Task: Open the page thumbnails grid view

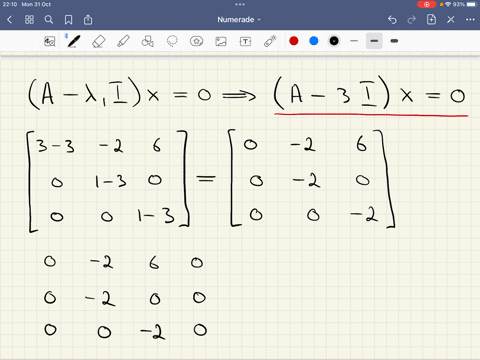Action: pyautogui.click(x=29, y=20)
